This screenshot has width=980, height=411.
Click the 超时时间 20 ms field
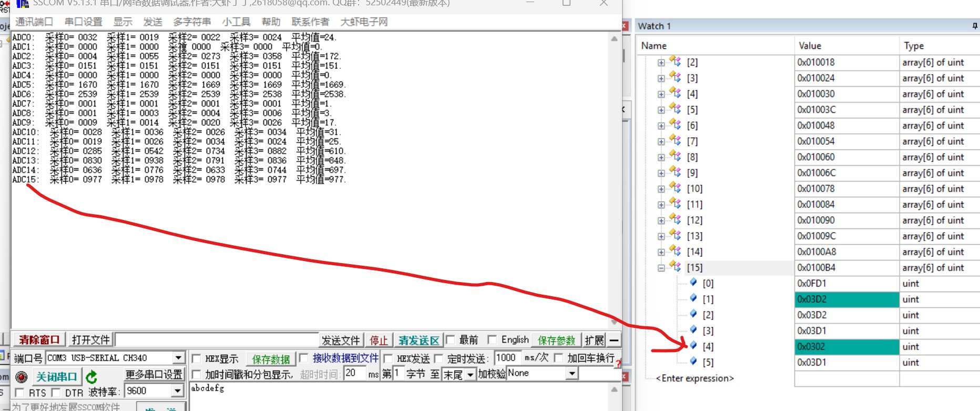(355, 373)
